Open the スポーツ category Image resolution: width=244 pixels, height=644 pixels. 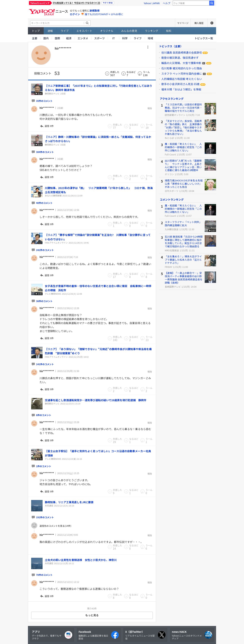[x=100, y=38]
